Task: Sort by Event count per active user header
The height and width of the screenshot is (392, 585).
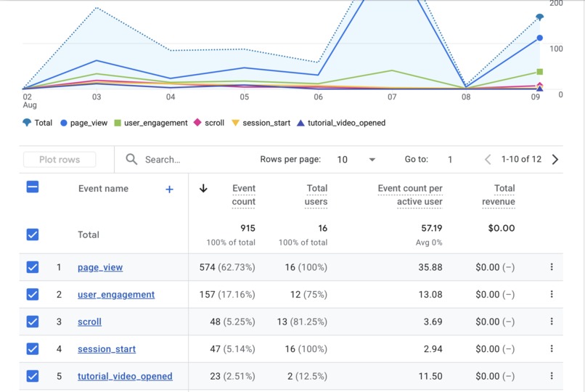Action: [410, 195]
